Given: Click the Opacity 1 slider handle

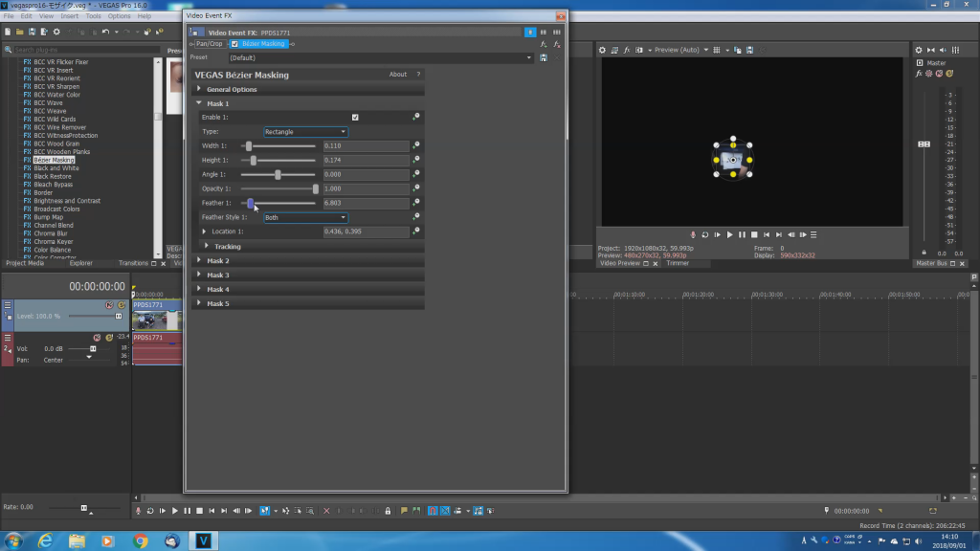Looking at the screenshot, I should (x=315, y=188).
